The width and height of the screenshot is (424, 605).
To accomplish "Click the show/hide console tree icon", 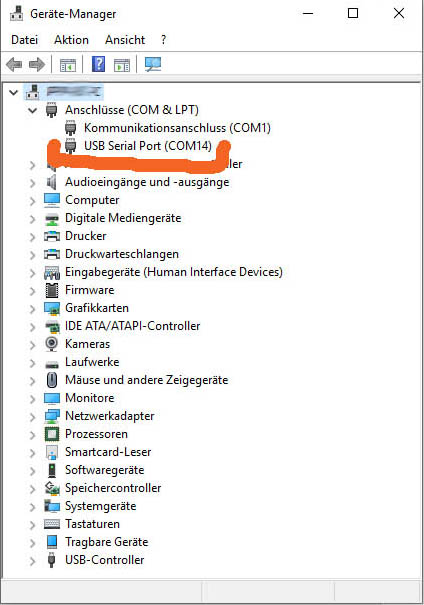I will point(68,65).
